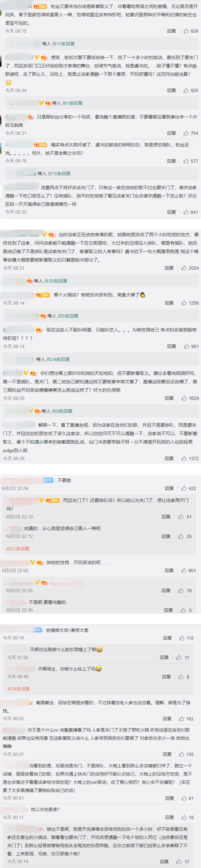
Task: Like the 不要脸 comment with 422 likes
Action: coord(184,488)
